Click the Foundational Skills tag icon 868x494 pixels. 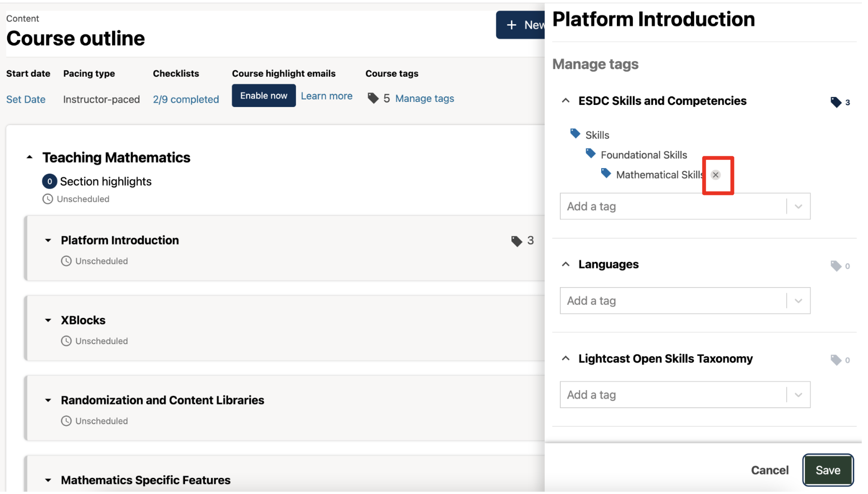pyautogui.click(x=590, y=153)
